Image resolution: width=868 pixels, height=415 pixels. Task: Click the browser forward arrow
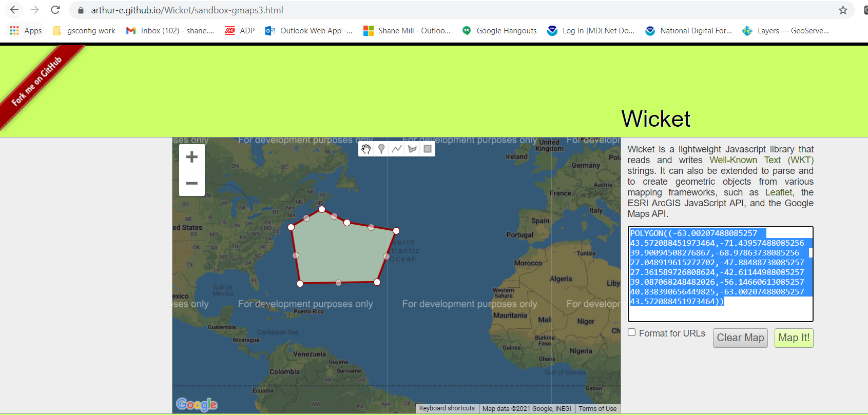coord(34,10)
